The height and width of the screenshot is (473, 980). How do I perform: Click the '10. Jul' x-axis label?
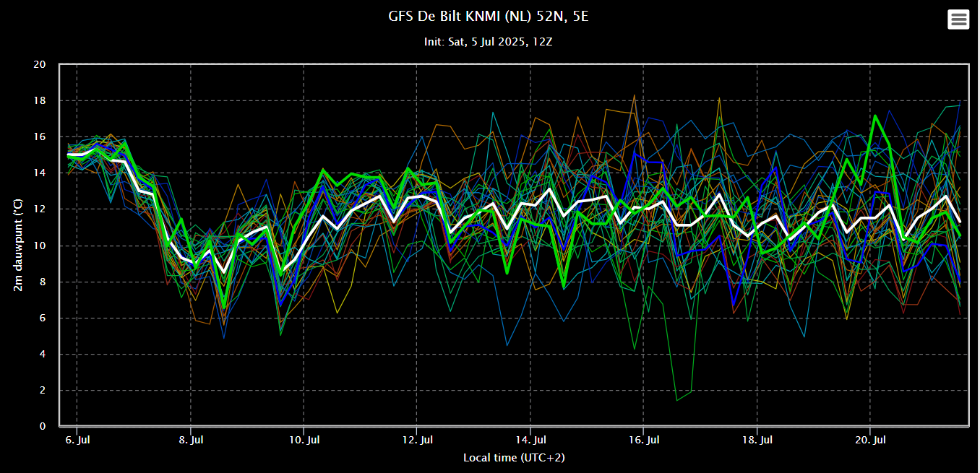pos(304,440)
